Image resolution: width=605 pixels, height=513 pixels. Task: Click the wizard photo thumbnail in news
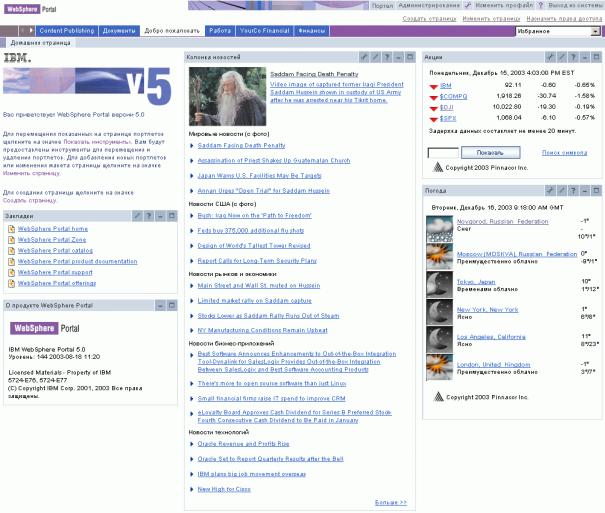click(x=227, y=96)
